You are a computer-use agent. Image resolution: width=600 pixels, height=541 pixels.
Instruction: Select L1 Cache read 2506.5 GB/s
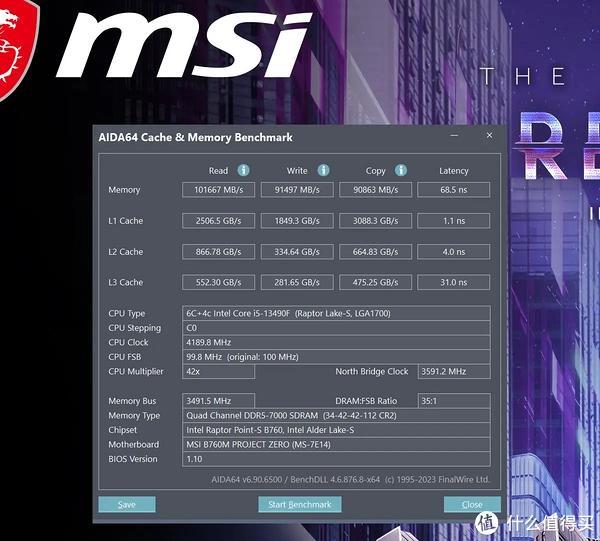coord(218,221)
